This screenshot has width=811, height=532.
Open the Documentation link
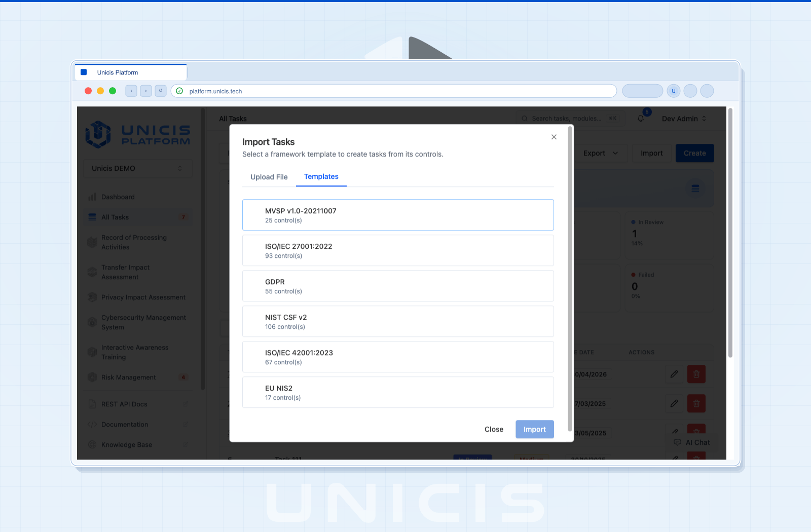click(x=138, y=425)
